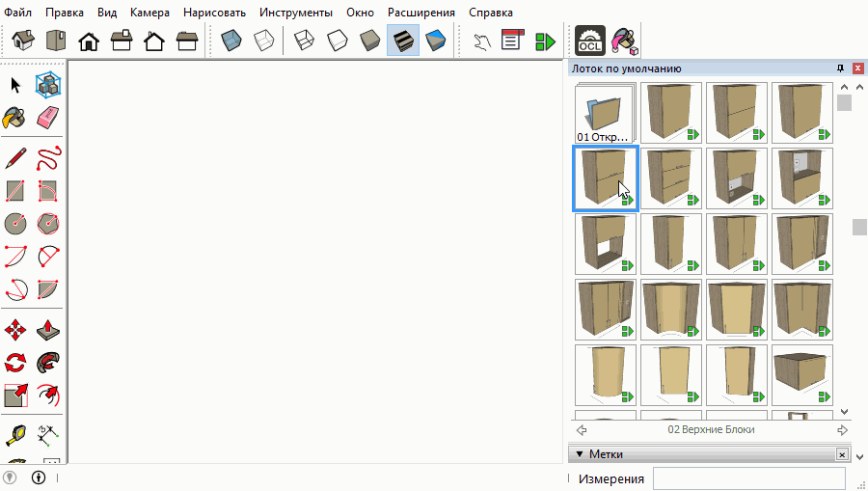Toggle X-Ray face style
Viewport: 868px width, 491px height.
pos(231,41)
